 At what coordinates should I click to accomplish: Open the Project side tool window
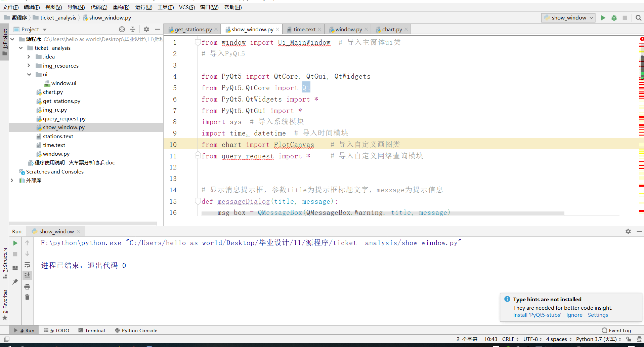5,42
